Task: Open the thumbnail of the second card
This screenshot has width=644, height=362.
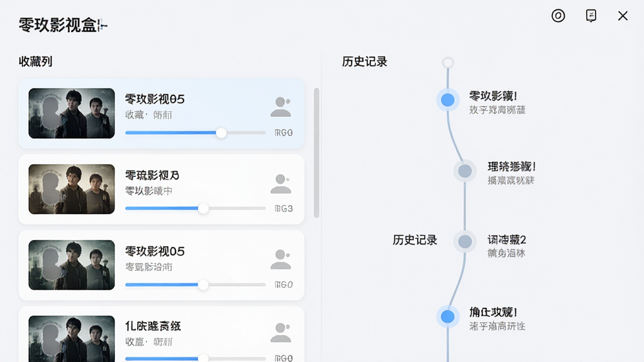Action: pos(72,189)
